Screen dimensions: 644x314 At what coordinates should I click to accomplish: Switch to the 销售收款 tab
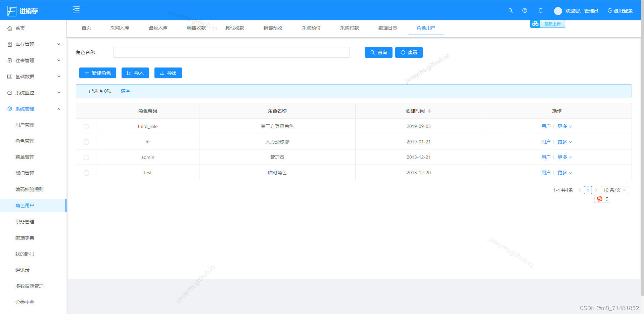[196, 28]
